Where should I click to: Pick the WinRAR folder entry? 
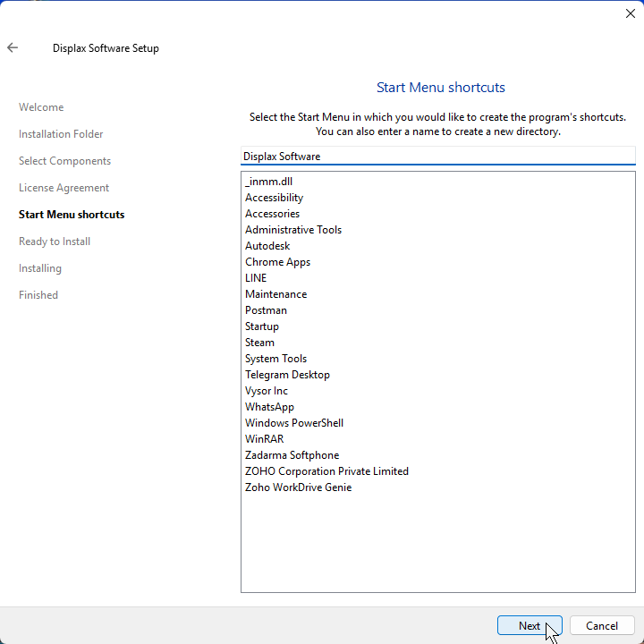tap(265, 439)
